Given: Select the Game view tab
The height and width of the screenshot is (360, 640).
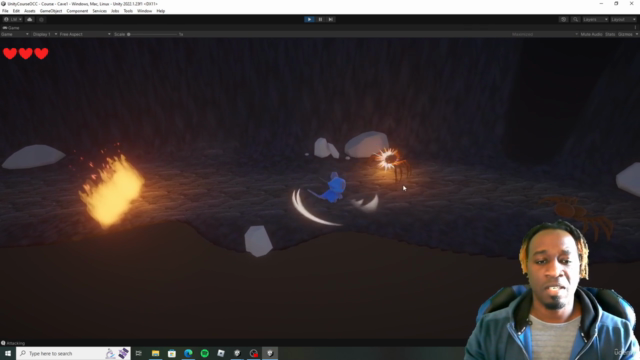Looking at the screenshot, I should pyautogui.click(x=11, y=28).
